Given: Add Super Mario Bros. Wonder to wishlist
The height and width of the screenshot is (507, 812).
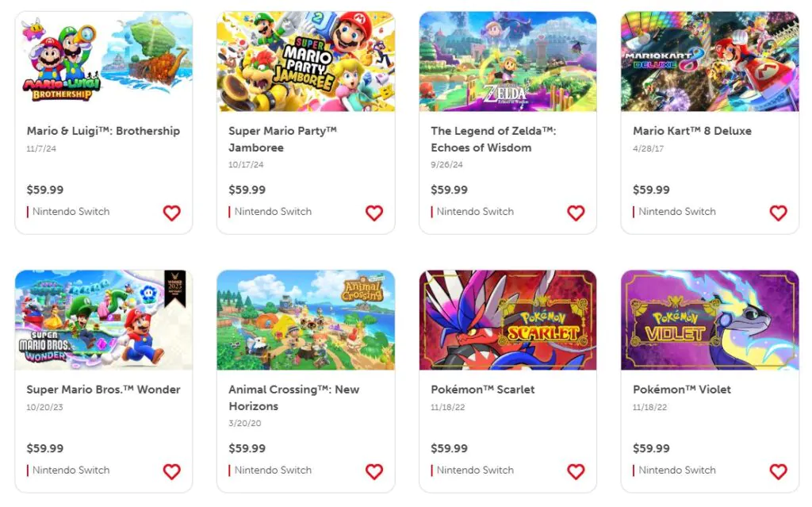Looking at the screenshot, I should pos(172,471).
